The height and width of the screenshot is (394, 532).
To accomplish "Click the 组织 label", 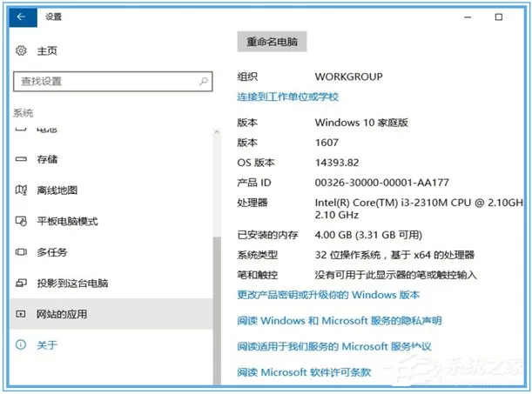I will click(x=247, y=77).
